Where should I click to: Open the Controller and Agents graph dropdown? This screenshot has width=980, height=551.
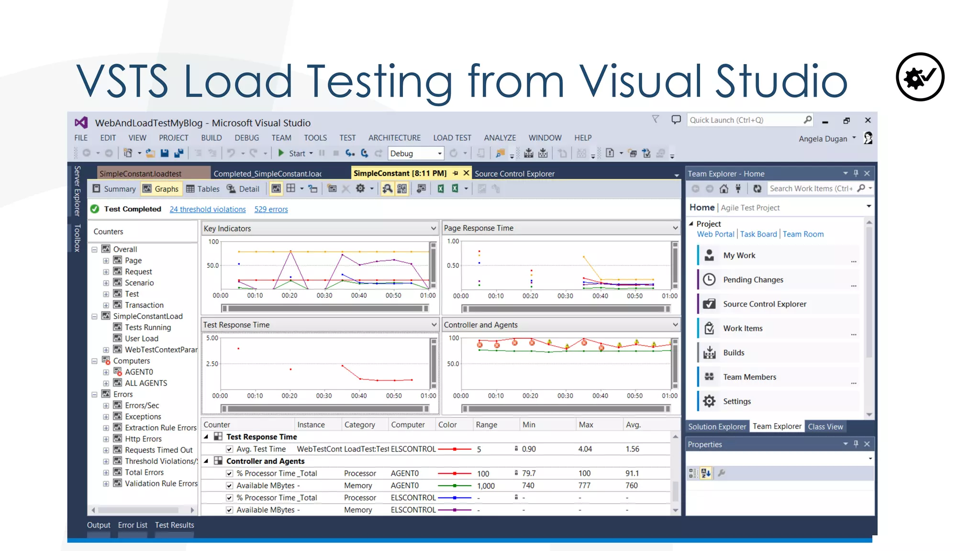675,325
